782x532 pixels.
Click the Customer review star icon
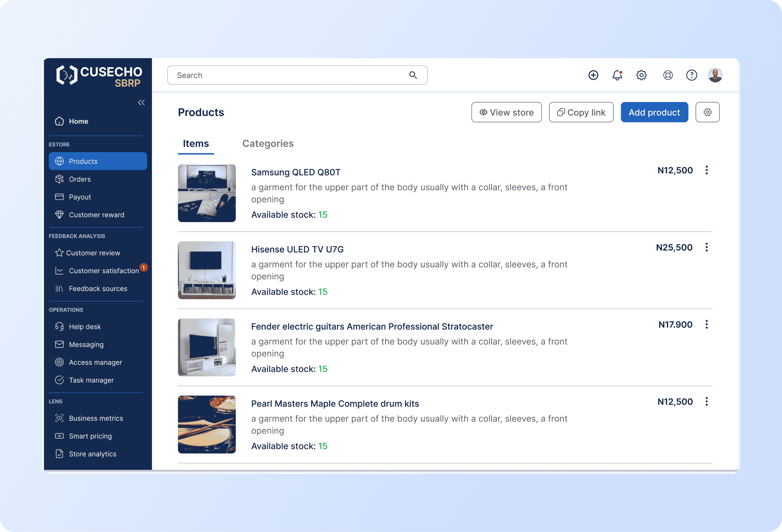coord(59,253)
